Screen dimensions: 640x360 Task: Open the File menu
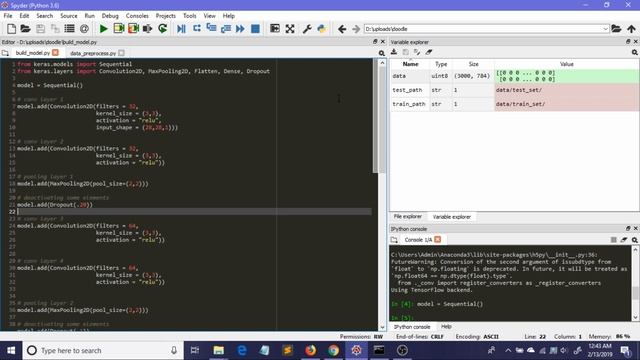tap(8, 16)
